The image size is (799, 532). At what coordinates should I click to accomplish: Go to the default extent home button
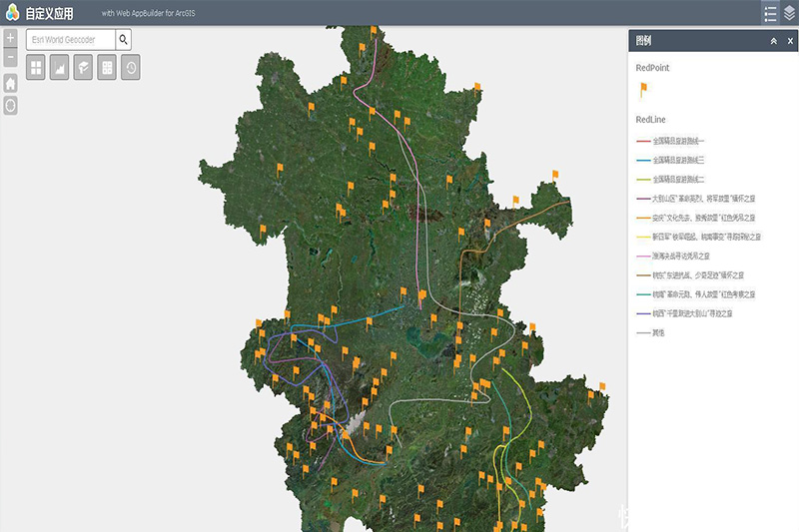(10, 82)
